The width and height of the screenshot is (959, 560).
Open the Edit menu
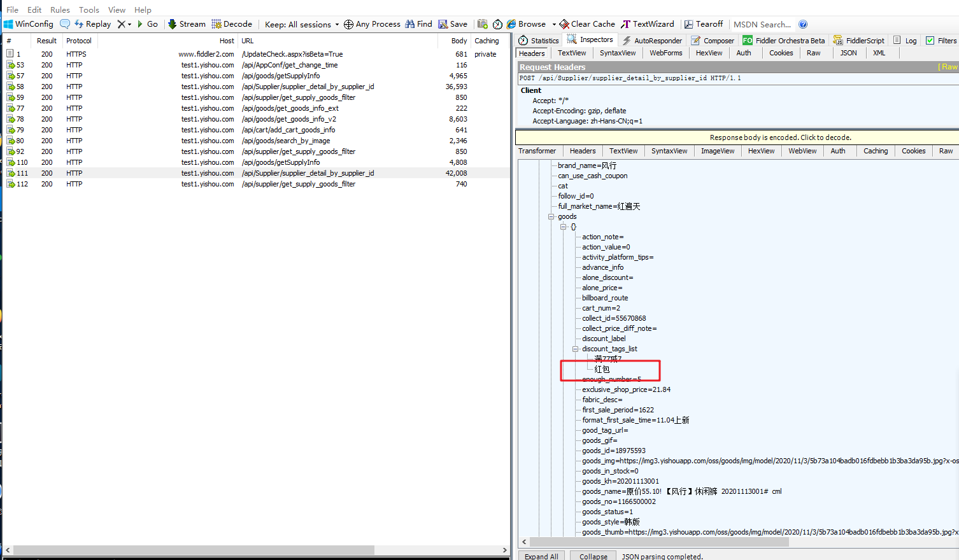point(34,10)
